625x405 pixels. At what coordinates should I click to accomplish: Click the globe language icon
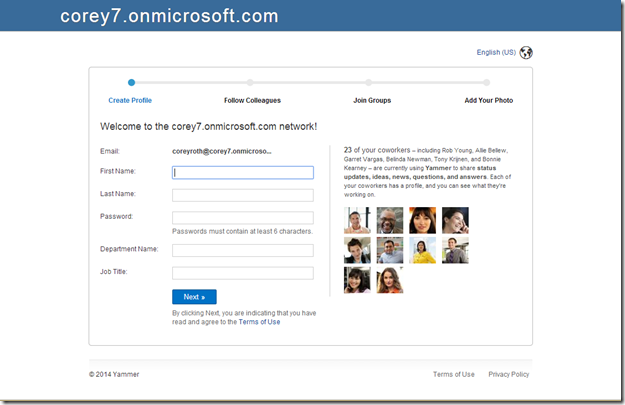coord(526,53)
